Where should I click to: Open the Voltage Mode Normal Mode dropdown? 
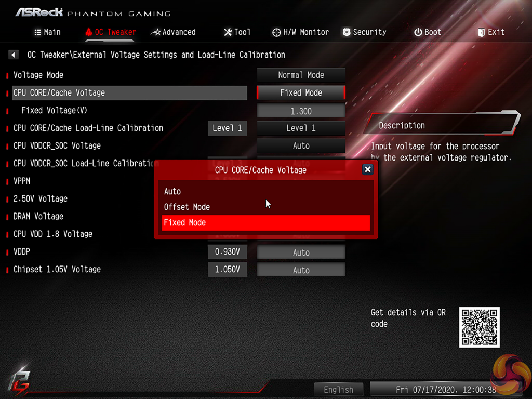coord(301,75)
